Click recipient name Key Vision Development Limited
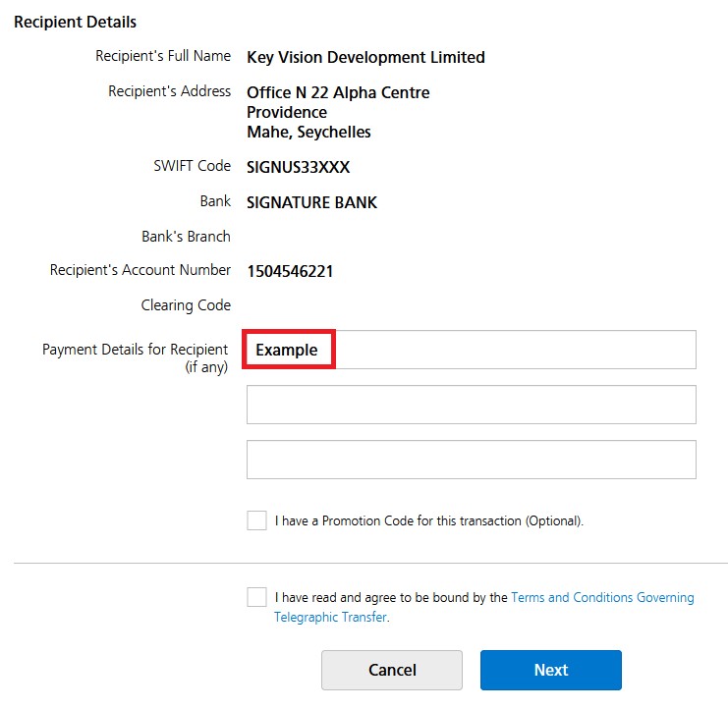The width and height of the screenshot is (728, 710). [365, 57]
